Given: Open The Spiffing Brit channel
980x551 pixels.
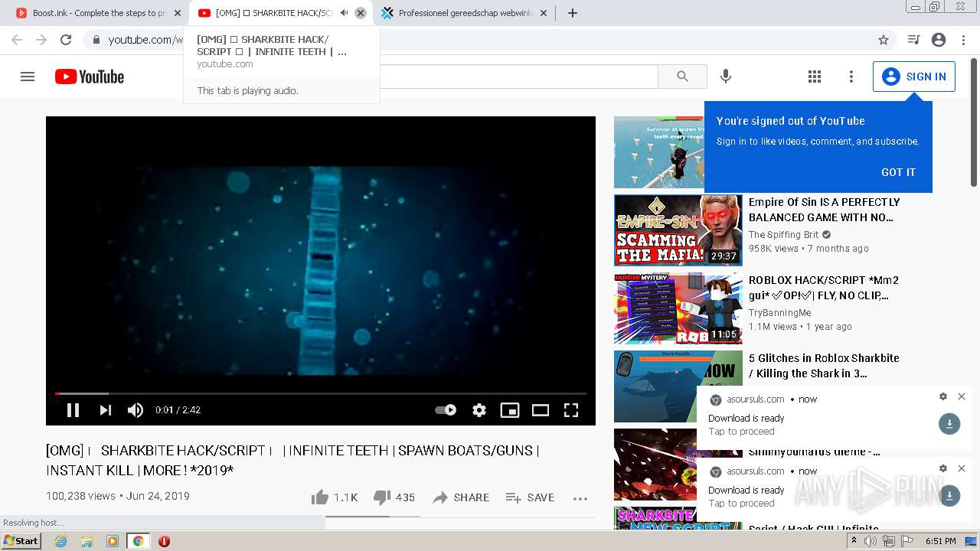Looking at the screenshot, I should [784, 235].
